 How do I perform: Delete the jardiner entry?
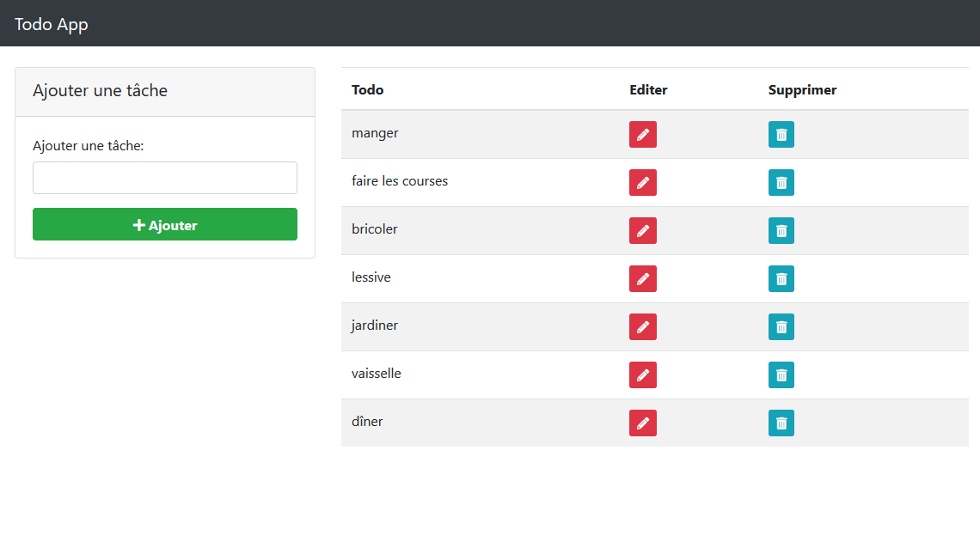[781, 327]
